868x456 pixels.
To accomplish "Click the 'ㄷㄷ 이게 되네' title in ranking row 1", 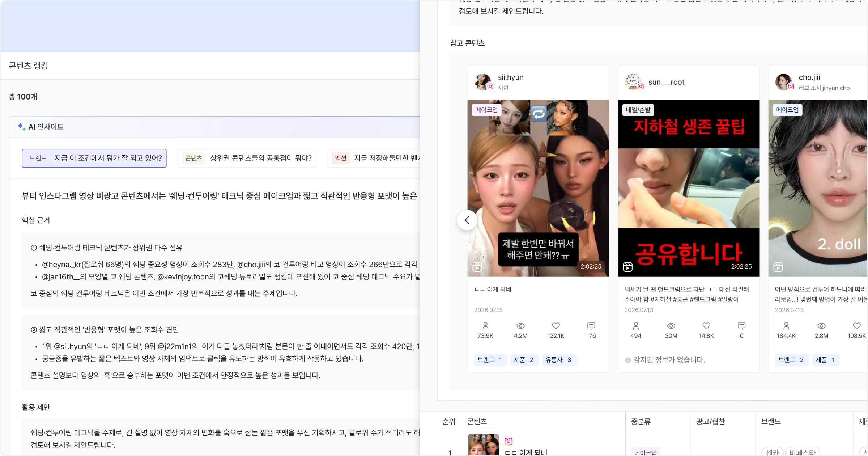I will [526, 452].
